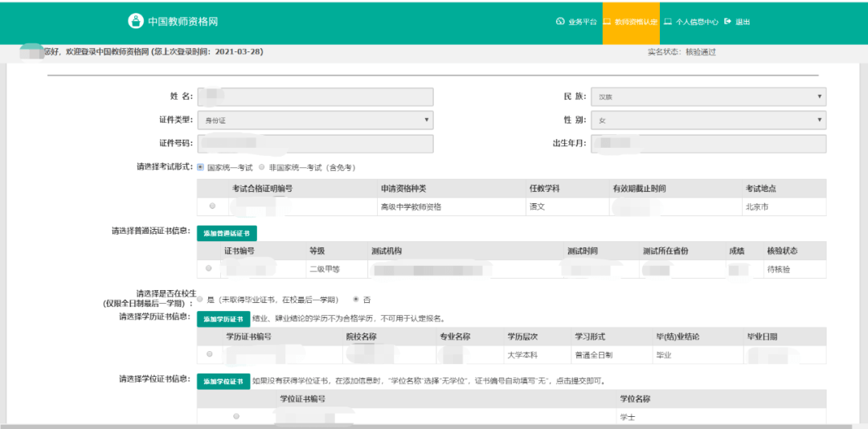Select 国家统一考试 exam type
Image resolution: width=868 pixels, height=429 pixels.
(201, 167)
